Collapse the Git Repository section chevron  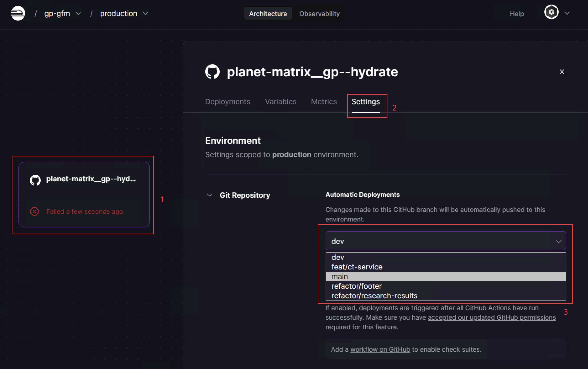point(209,195)
